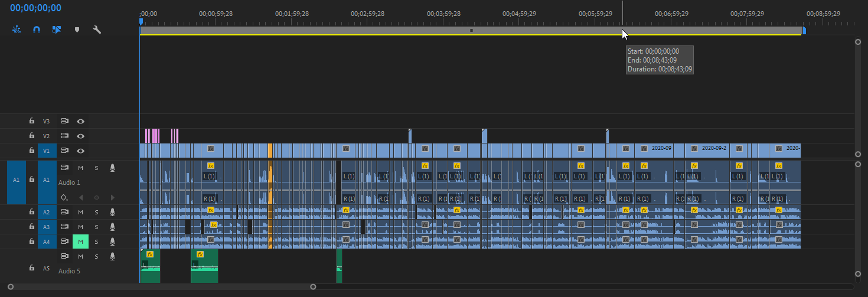This screenshot has height=297, width=868.
Task: Solo track A2 with S button
Action: pyautogui.click(x=96, y=212)
